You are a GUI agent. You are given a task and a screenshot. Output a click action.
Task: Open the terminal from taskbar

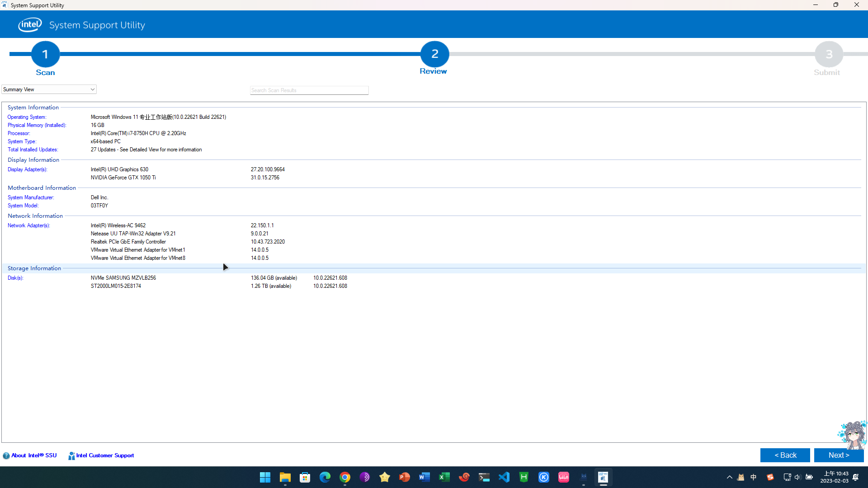(484, 477)
